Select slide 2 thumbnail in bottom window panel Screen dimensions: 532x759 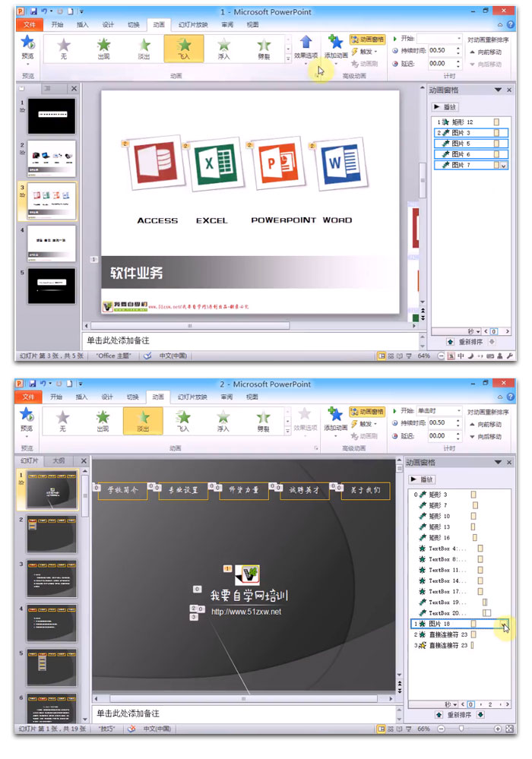(52, 534)
